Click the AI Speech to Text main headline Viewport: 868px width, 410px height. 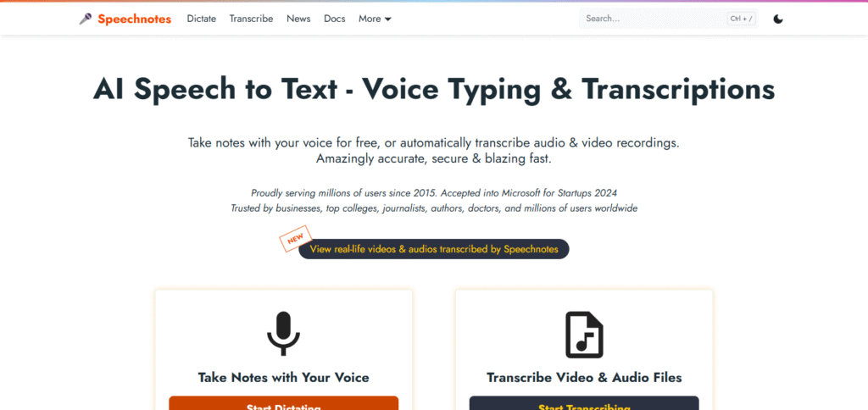coord(434,89)
